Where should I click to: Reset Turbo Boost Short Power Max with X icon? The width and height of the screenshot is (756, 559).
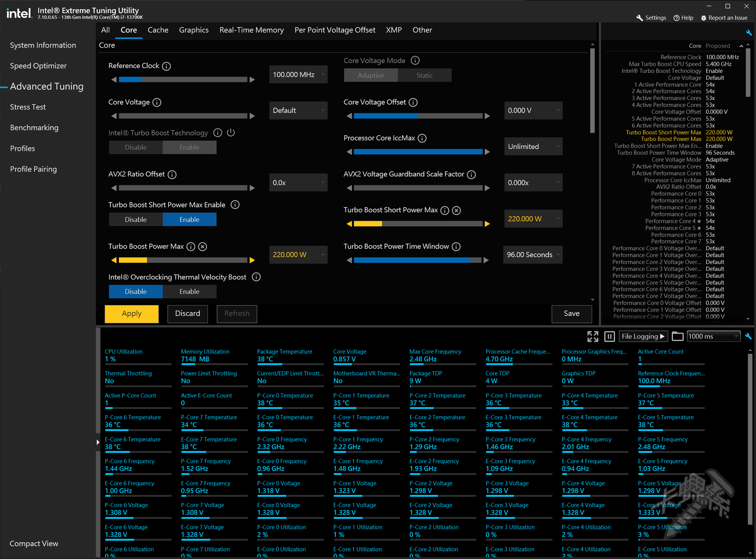(456, 211)
